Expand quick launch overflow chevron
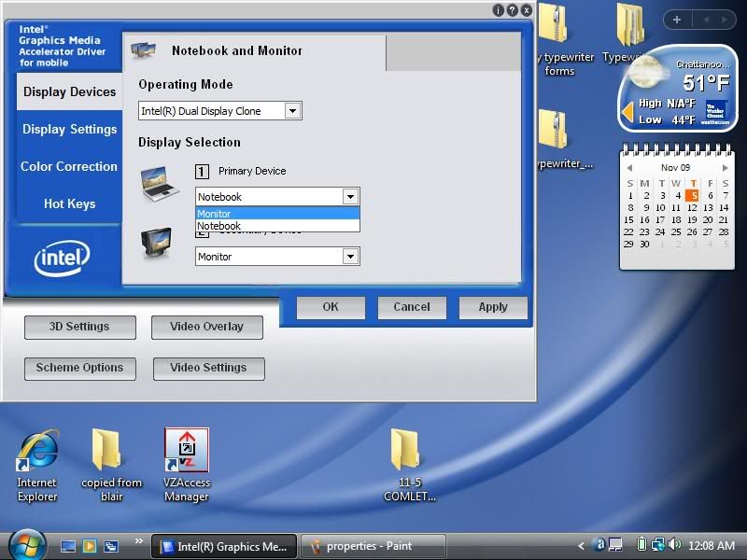 138,540
